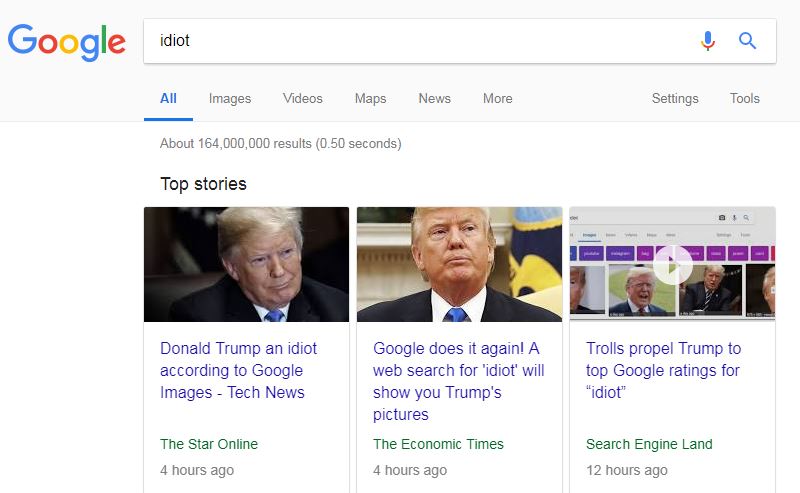
Task: Play the video on the Trolls story thumbnail
Action: (672, 265)
